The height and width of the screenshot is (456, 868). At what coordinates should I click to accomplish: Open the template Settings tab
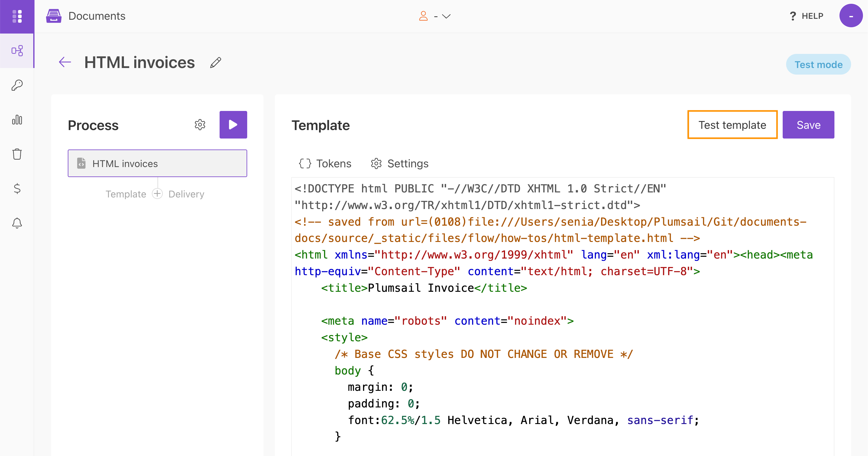coord(400,164)
